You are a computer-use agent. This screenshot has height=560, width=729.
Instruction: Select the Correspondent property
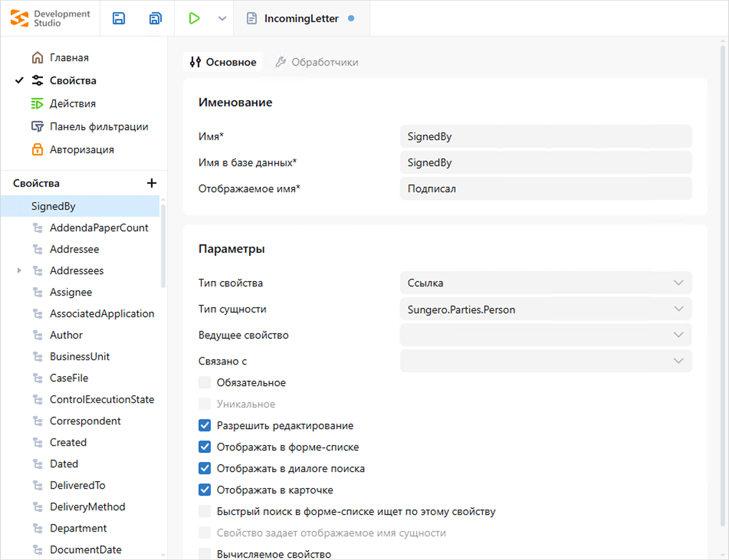pos(85,421)
